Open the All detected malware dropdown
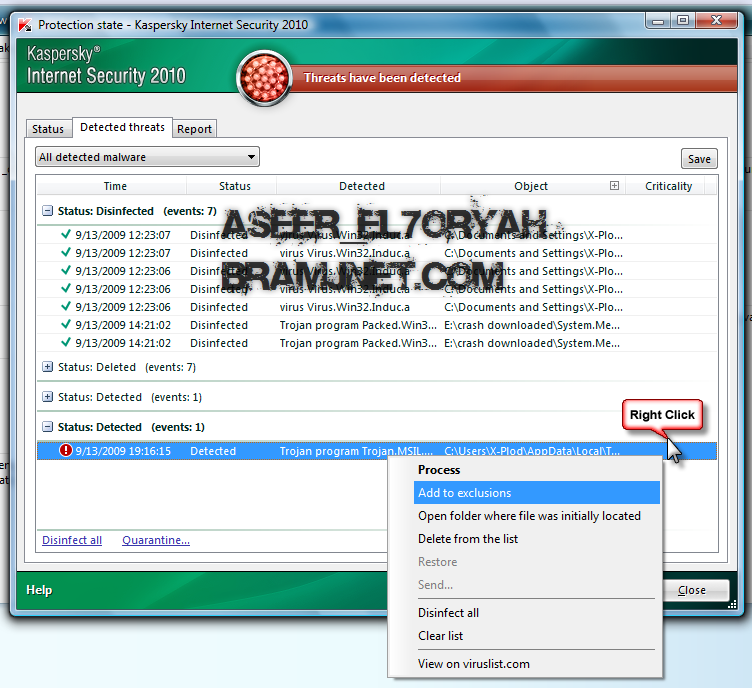The width and height of the screenshot is (752, 688). point(147,157)
